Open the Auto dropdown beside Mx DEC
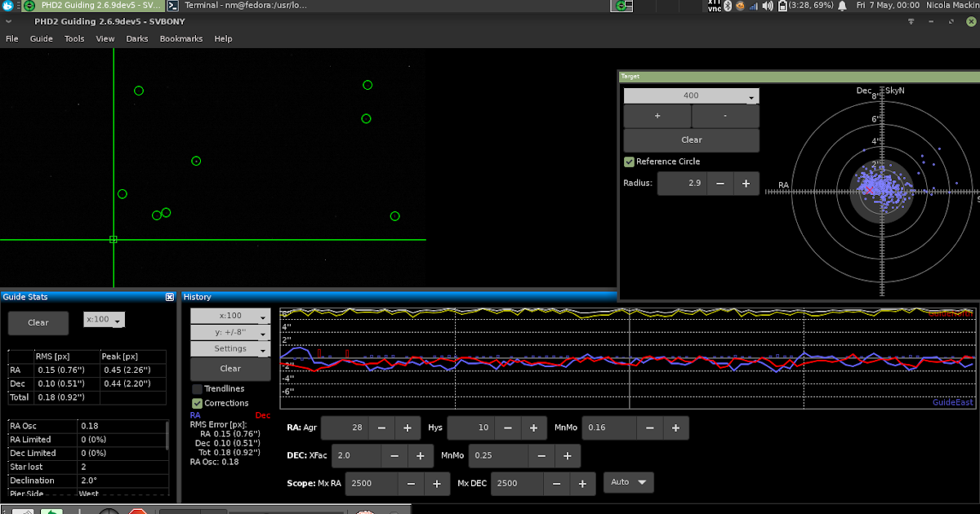 point(628,482)
